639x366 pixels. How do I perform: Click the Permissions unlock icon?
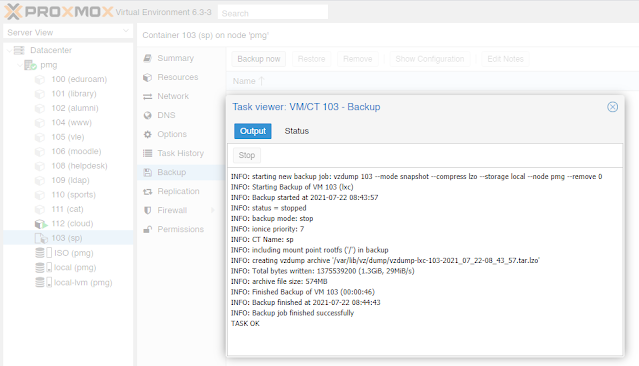(148, 229)
